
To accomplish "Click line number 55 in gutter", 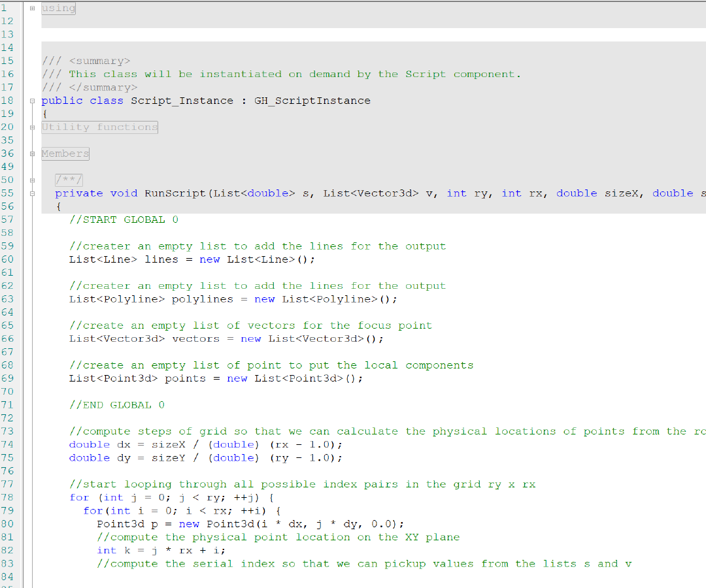I will pos(7,193).
